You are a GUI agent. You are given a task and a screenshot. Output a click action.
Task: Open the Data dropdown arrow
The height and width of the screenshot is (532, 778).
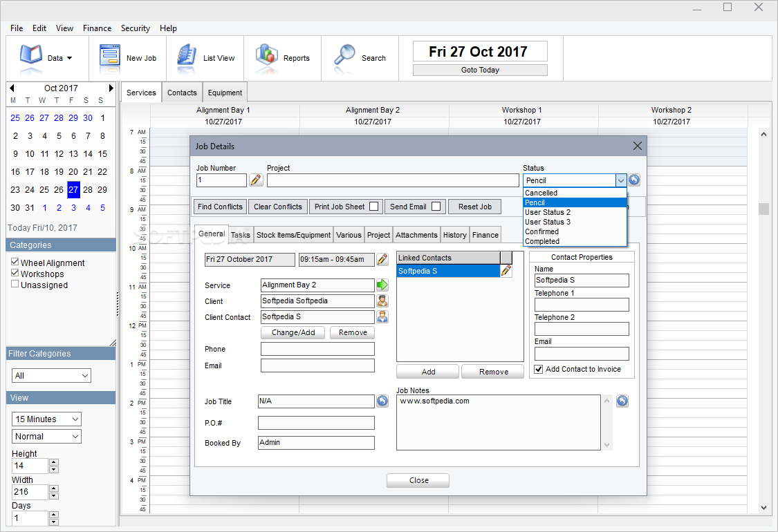tap(69, 58)
